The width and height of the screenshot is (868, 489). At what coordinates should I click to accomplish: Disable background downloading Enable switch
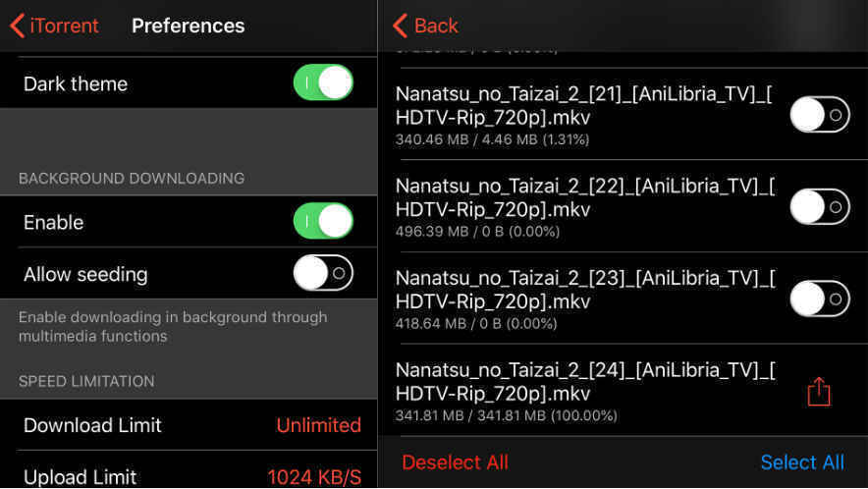tap(323, 221)
